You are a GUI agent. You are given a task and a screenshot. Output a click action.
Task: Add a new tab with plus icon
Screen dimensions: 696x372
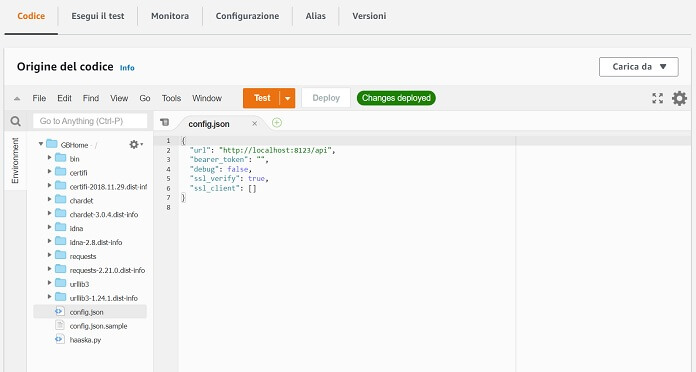(277, 123)
